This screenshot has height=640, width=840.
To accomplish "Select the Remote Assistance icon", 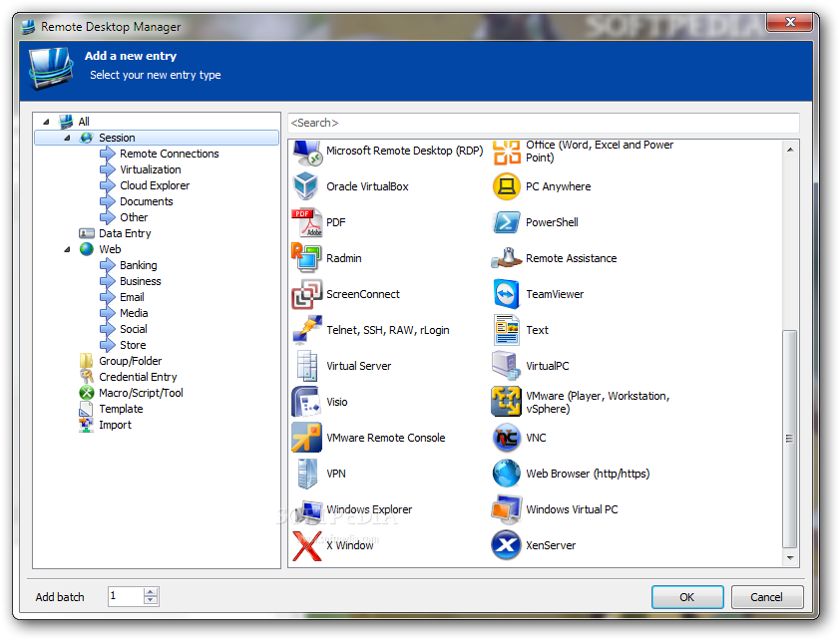I will tap(506, 258).
